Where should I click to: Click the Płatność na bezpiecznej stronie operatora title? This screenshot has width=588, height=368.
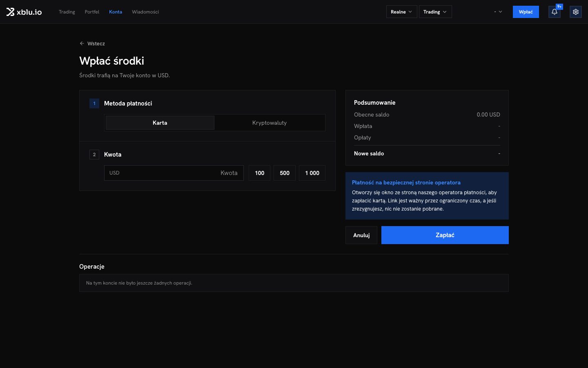[406, 183]
